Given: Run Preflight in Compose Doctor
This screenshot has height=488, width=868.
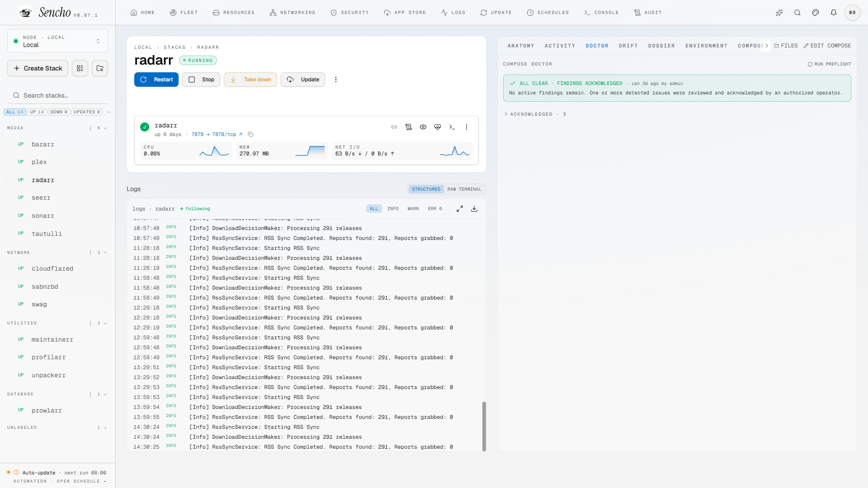Looking at the screenshot, I should coord(830,64).
